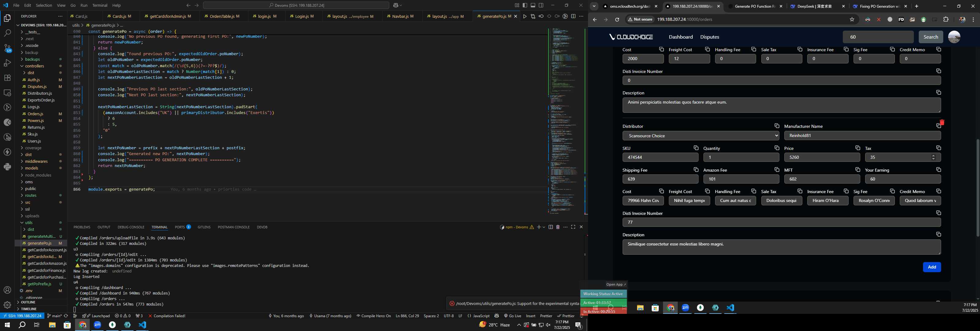
Task: Switch to the PROBLEMS panel tab
Action: pyautogui.click(x=82, y=227)
